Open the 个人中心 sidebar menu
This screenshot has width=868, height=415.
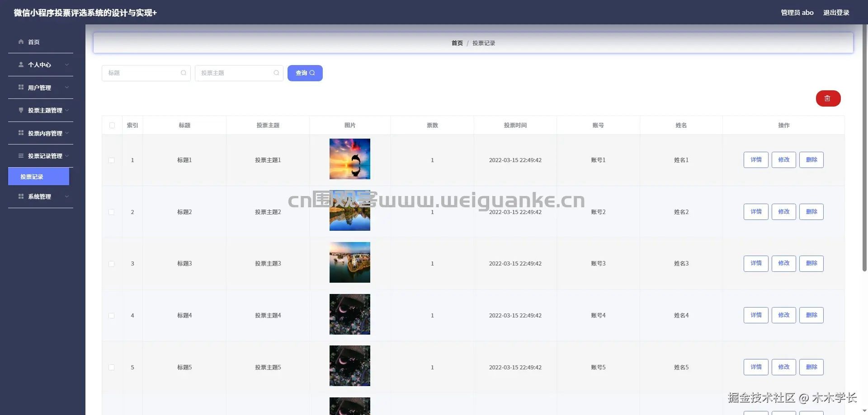41,65
